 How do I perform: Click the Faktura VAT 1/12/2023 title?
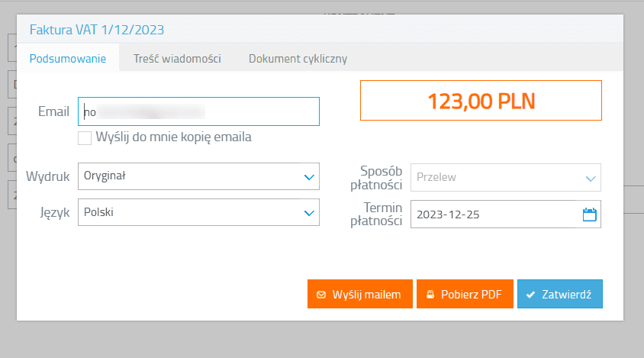pyautogui.click(x=97, y=31)
